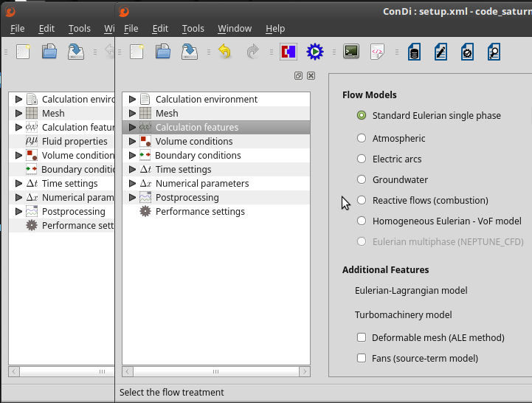
Task: Open the Tools menu
Action: pyautogui.click(x=193, y=29)
